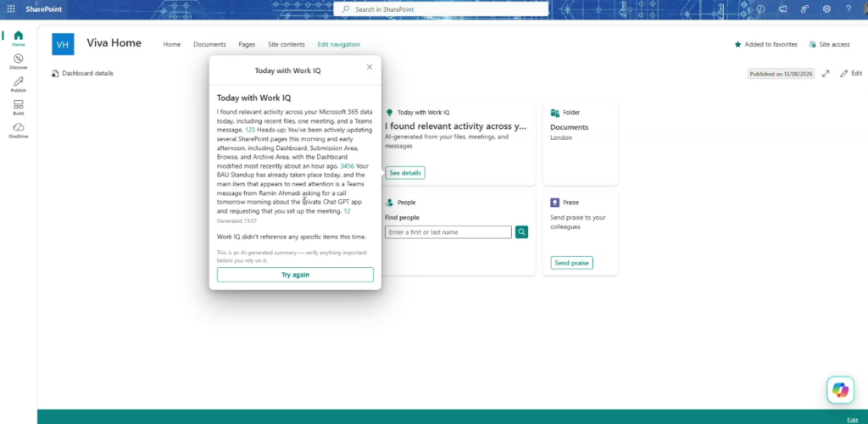Open the Settings gear
Image resolution: width=868 pixels, height=424 pixels.
tap(826, 8)
